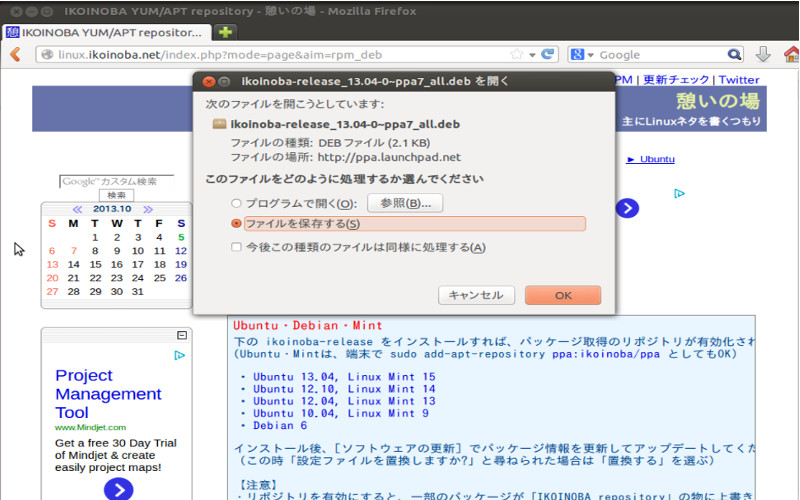
Task: Open the Debian 6 link
Action: click(x=280, y=426)
